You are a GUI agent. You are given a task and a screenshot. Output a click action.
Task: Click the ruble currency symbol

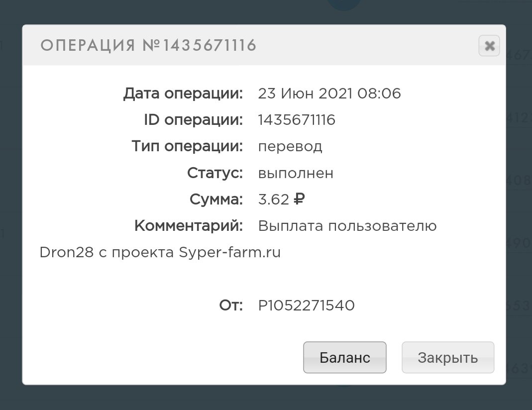300,200
